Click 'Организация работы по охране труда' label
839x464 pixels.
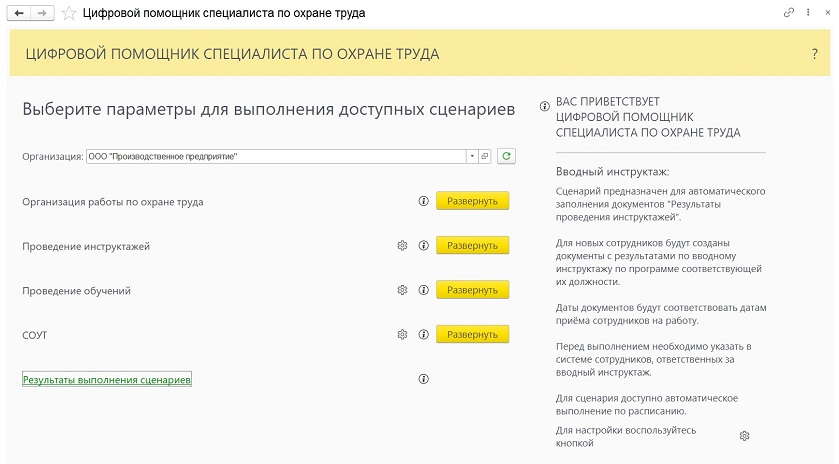coord(113,202)
